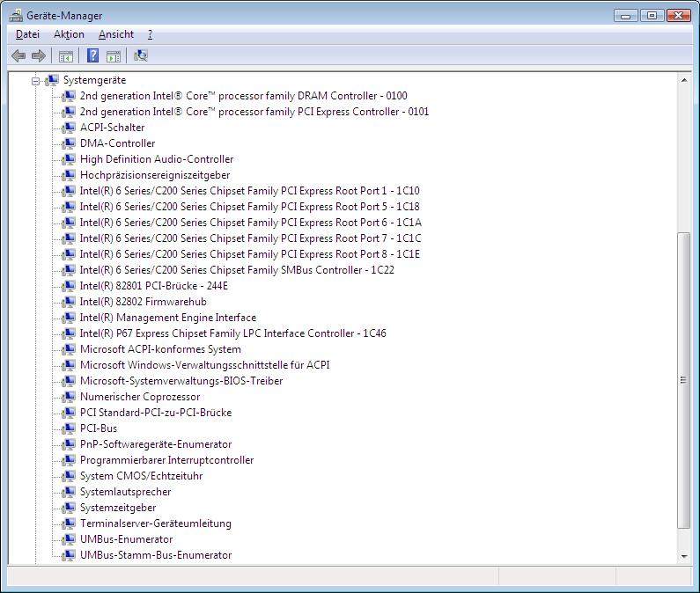Select DRAM Controller - 0100 device
The image size is (700, 593).
pyautogui.click(x=243, y=96)
